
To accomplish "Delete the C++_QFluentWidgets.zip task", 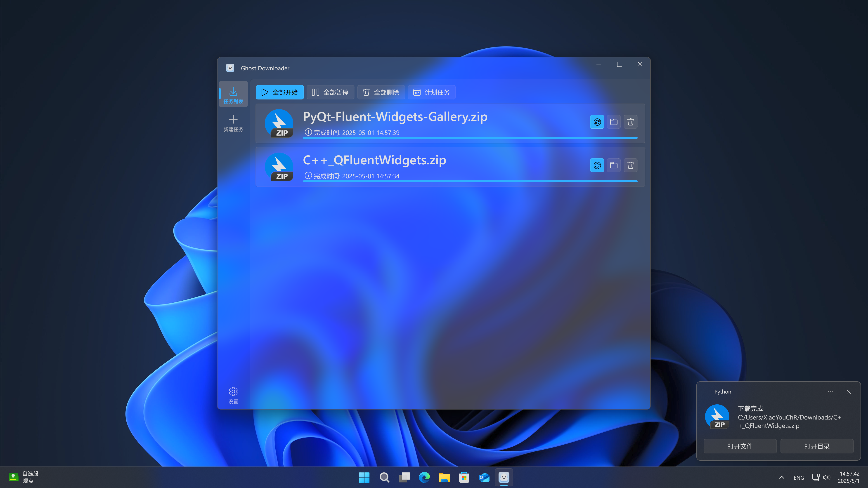I will click(630, 165).
